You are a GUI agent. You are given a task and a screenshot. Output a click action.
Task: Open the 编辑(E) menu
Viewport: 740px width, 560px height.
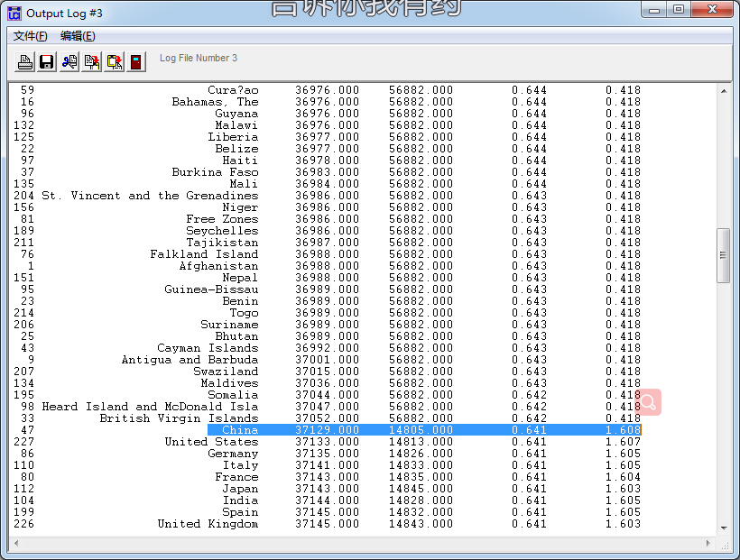tap(78, 36)
